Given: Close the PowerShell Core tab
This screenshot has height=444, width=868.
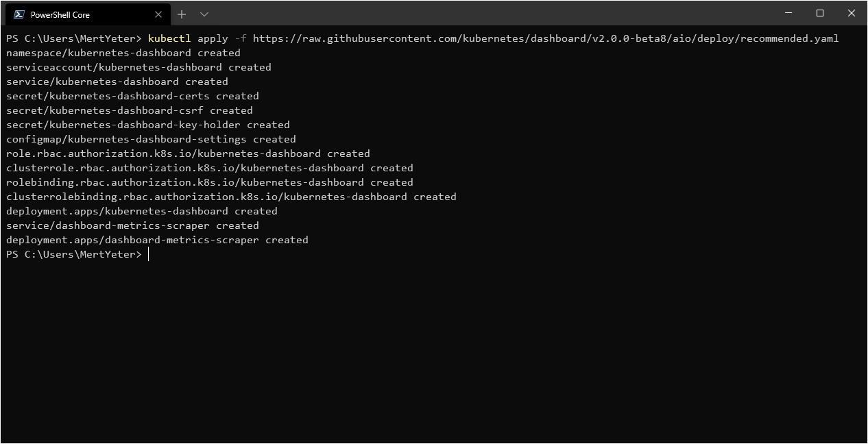Looking at the screenshot, I should [x=158, y=14].
